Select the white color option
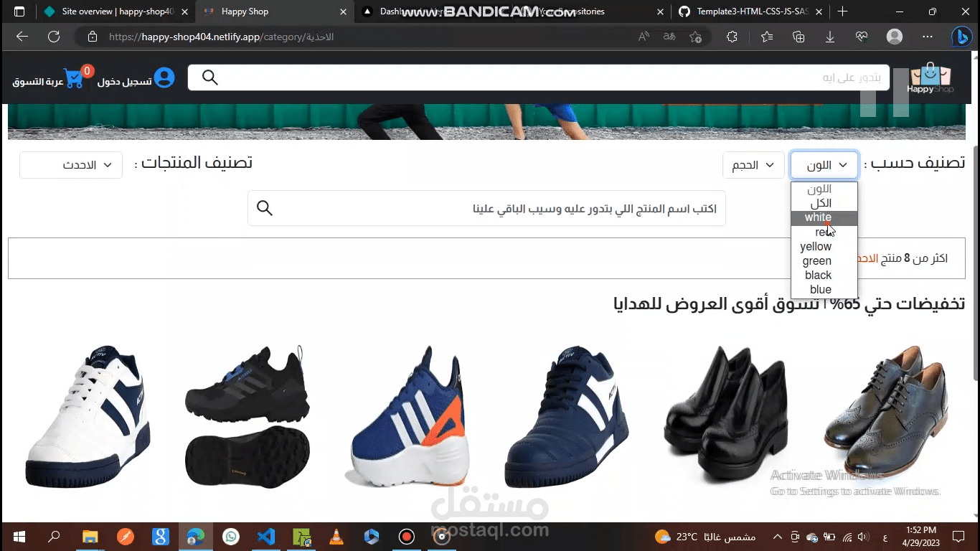This screenshot has width=980, height=551. [x=824, y=218]
